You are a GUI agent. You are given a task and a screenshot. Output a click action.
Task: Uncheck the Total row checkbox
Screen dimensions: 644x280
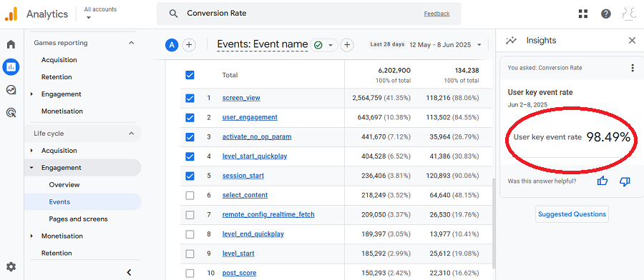coord(190,75)
